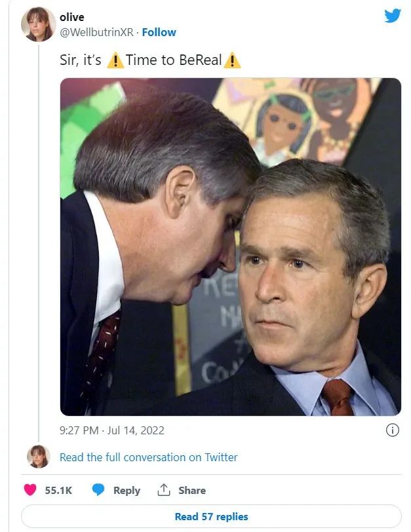Click warning emoji after "BeReal"
The width and height of the screenshot is (411, 532).
pyautogui.click(x=232, y=60)
